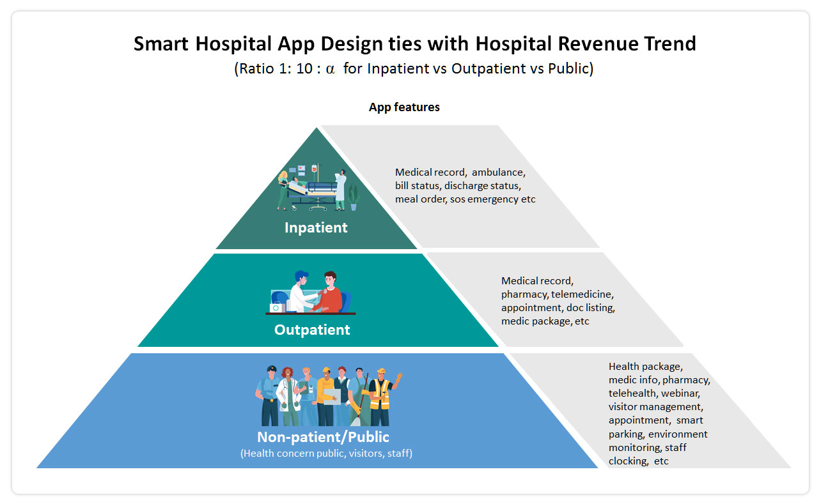Click the 'telehealth, webinar,' line

(654, 393)
